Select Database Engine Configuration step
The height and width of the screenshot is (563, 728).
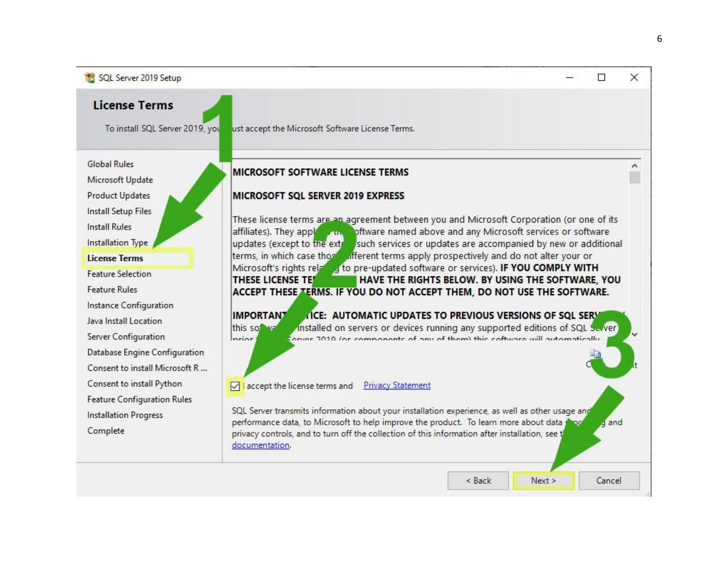(x=146, y=352)
